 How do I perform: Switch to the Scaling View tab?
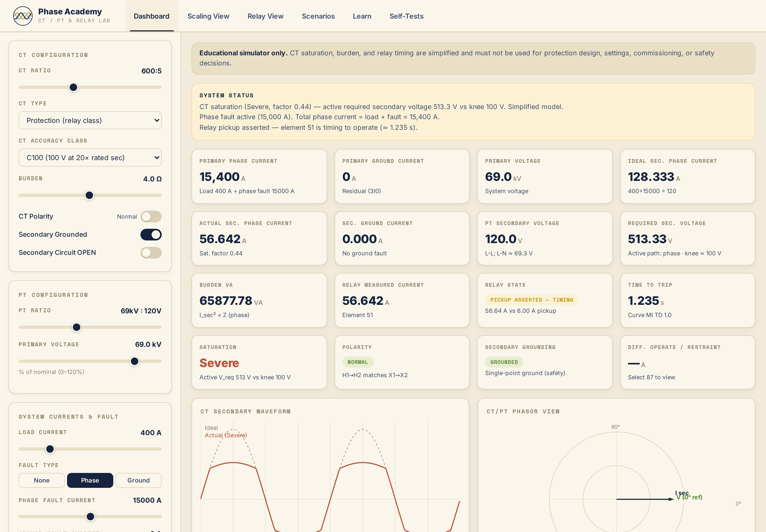pos(208,16)
